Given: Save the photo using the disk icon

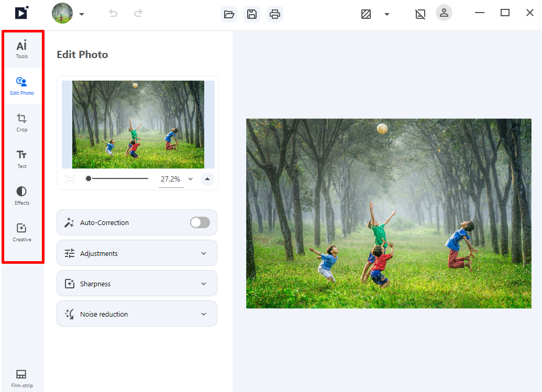Looking at the screenshot, I should tap(252, 14).
